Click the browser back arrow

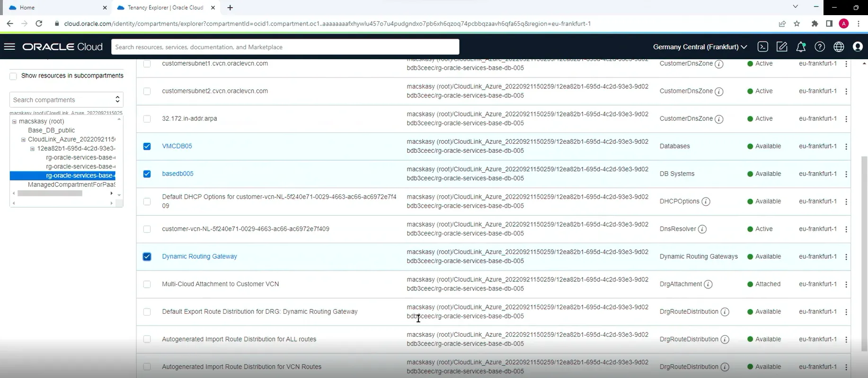click(x=10, y=24)
